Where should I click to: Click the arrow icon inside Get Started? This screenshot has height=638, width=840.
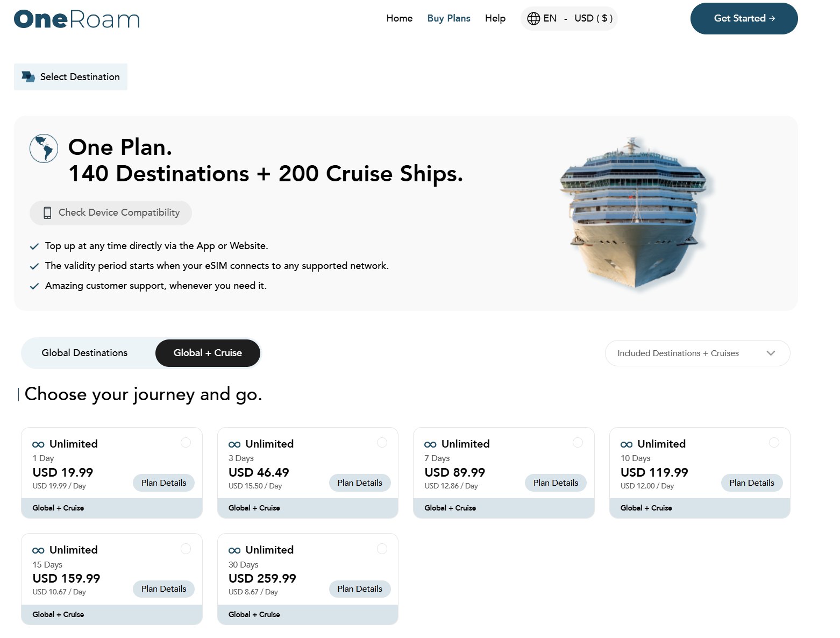coord(773,18)
